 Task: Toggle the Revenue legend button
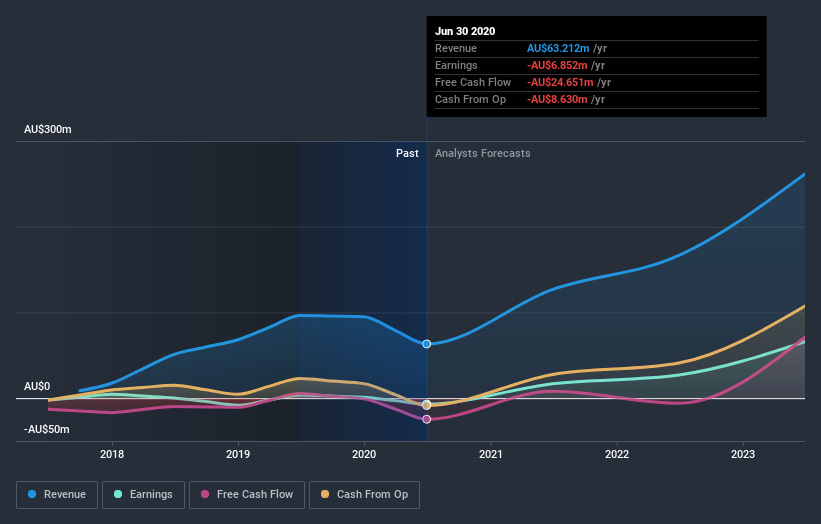pos(57,495)
